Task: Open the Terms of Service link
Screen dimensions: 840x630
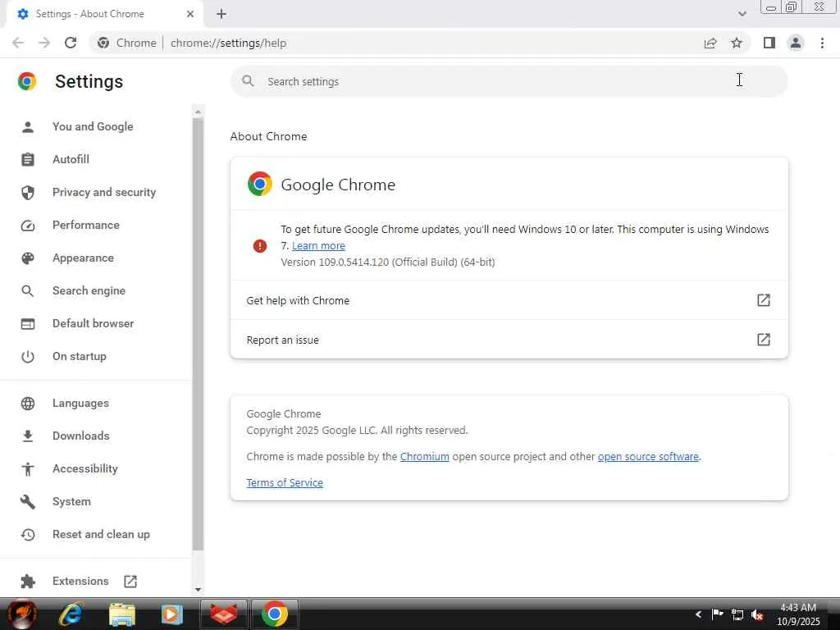Action: point(285,482)
